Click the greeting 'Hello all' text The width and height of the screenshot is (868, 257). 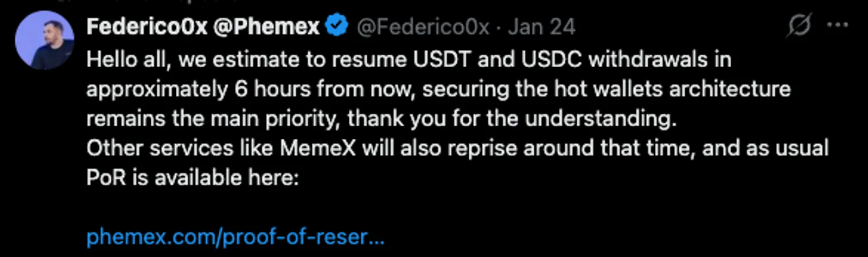(x=129, y=60)
